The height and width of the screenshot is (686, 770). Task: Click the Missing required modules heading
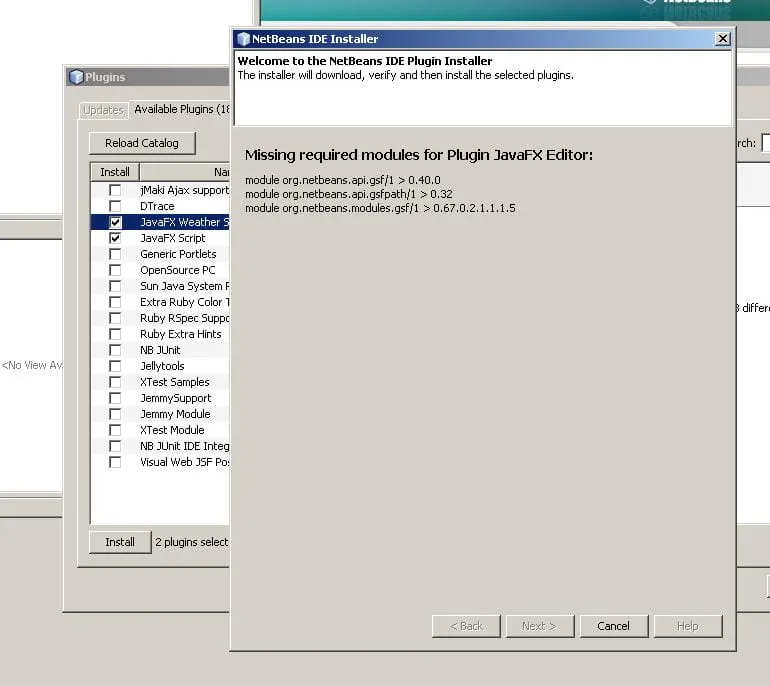pyautogui.click(x=419, y=155)
